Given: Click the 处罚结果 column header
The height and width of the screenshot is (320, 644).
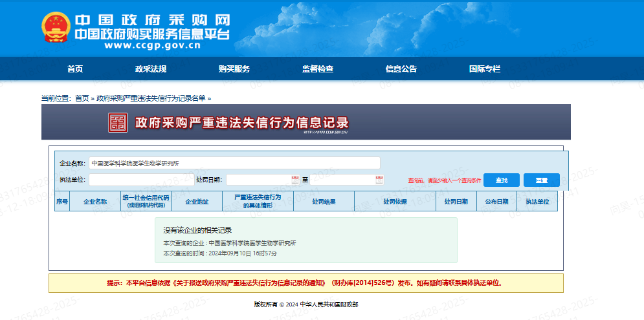Looking at the screenshot, I should coord(324,202).
